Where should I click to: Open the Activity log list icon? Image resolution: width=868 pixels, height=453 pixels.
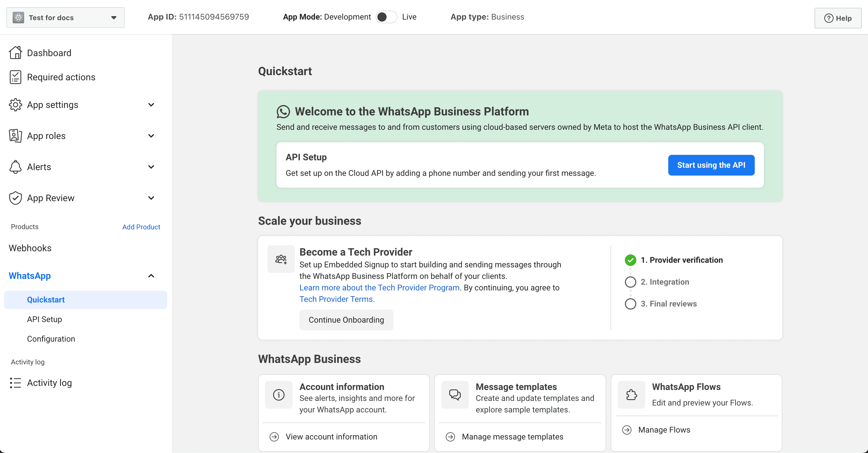click(15, 382)
